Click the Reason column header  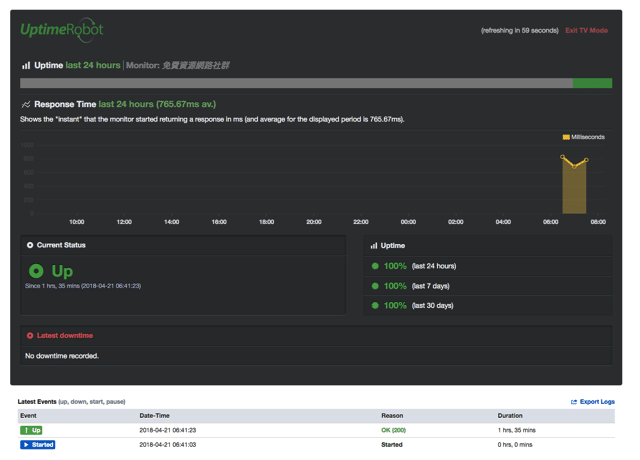tap(392, 416)
